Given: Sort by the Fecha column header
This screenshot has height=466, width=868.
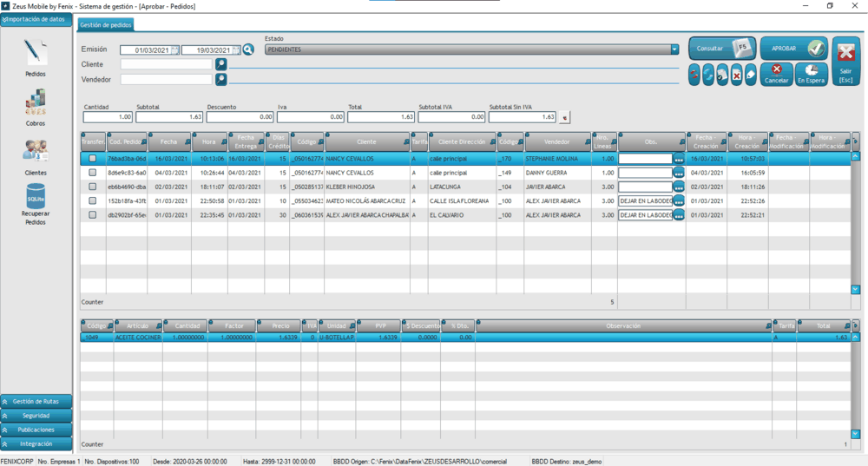Looking at the screenshot, I should click(169, 142).
